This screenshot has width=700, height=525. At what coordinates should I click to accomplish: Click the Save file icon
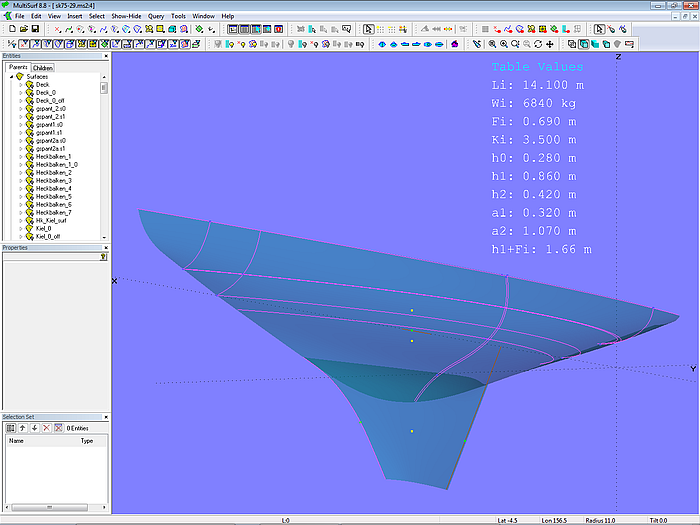coord(36,30)
